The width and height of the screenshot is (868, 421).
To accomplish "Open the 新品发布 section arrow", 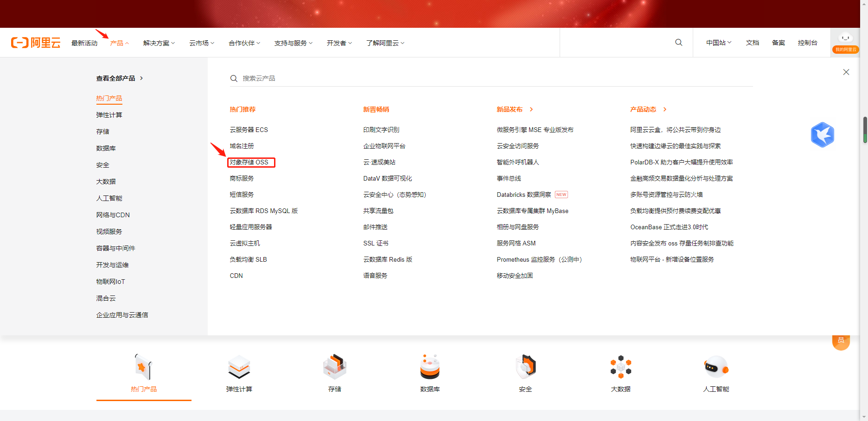I will click(x=531, y=109).
